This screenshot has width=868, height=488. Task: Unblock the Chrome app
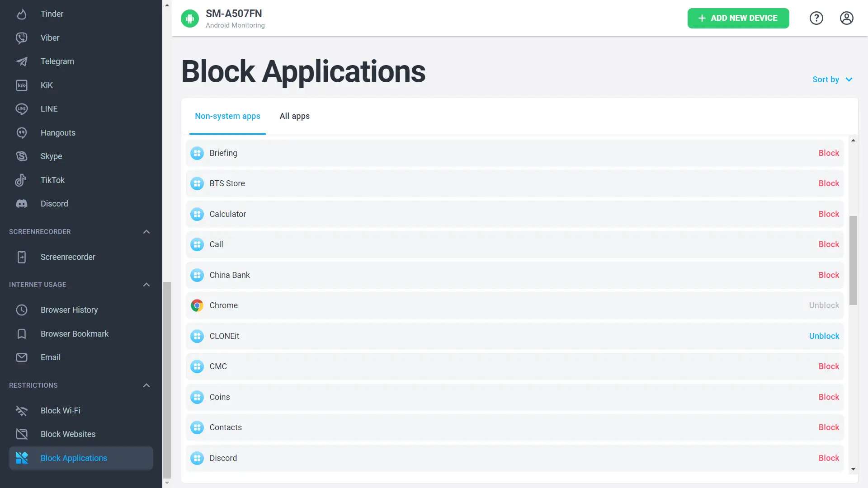pos(824,305)
